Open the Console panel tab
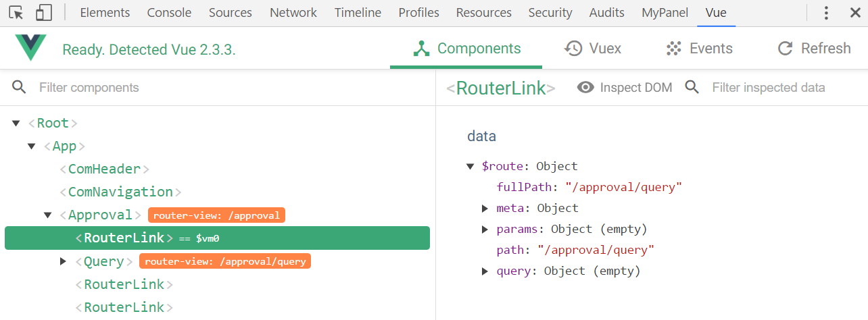This screenshot has height=320, width=868. tap(169, 13)
